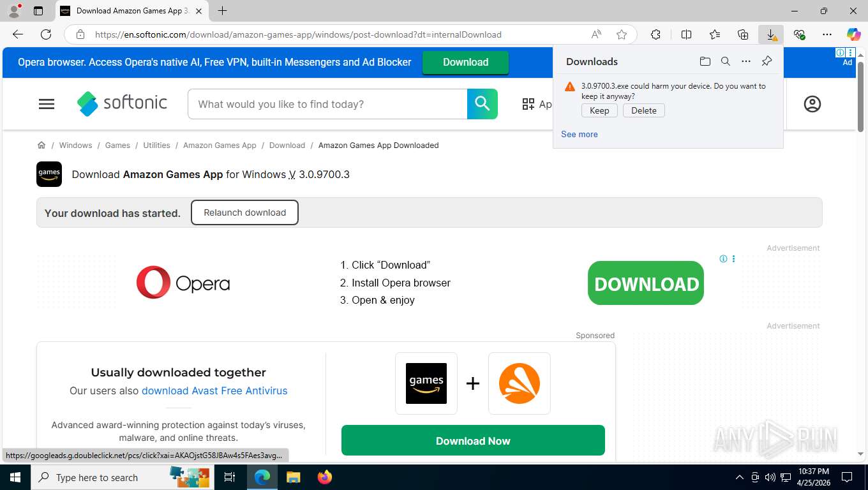
Task: Open the Softonic hamburger menu
Action: [47, 104]
